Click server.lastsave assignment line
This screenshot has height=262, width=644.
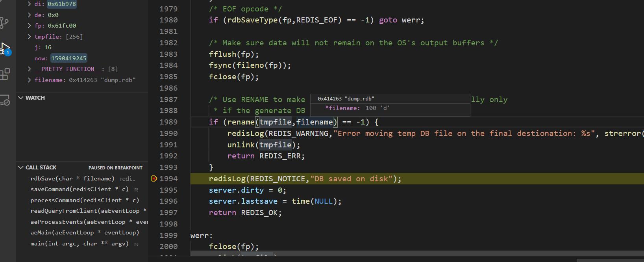(275, 201)
